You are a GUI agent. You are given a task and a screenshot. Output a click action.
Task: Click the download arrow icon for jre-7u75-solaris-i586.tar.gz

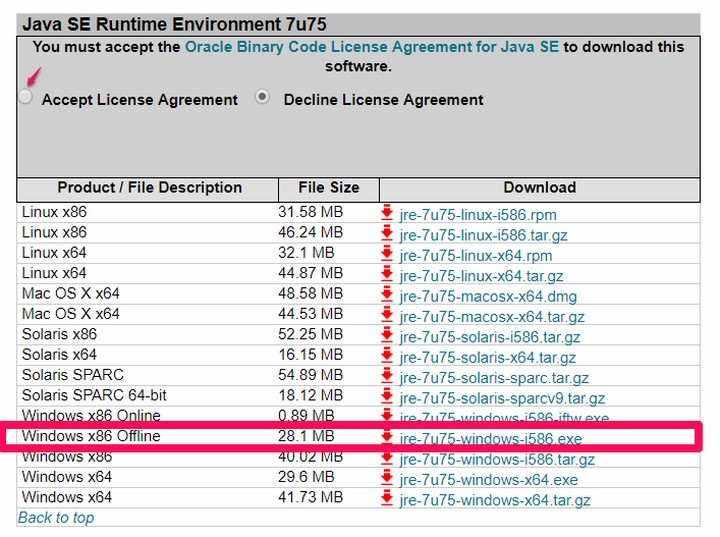point(387,337)
